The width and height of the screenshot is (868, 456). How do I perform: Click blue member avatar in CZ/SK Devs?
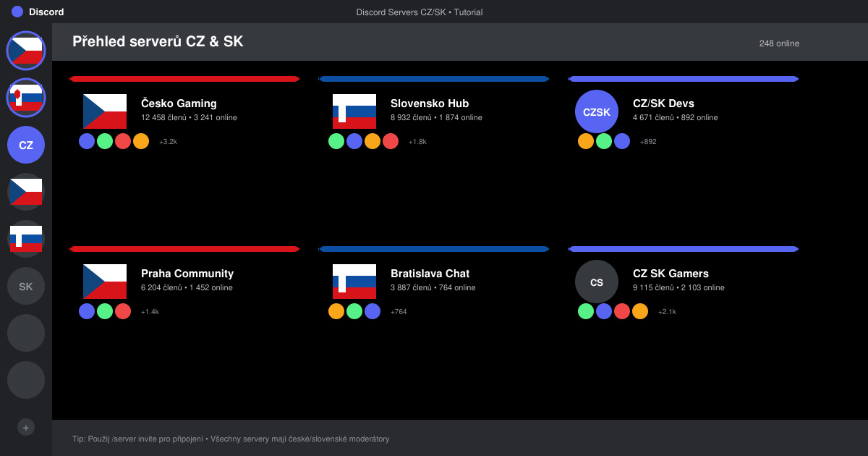point(622,141)
